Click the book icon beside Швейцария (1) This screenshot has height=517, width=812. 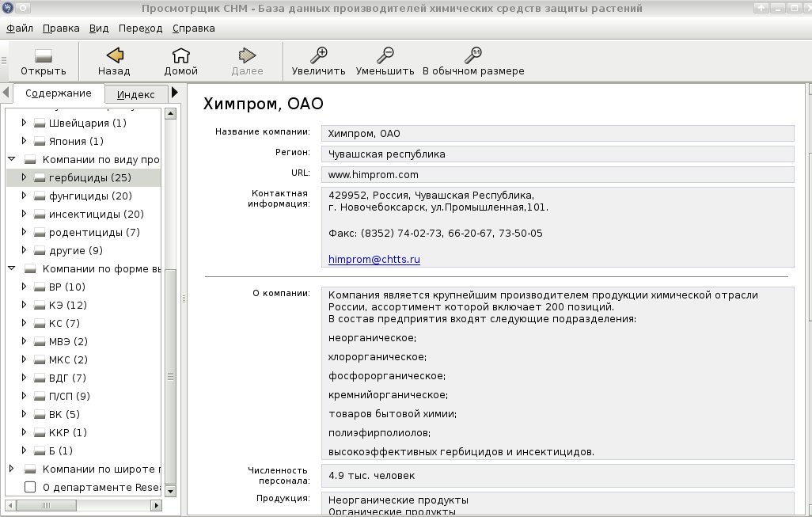click(x=40, y=124)
